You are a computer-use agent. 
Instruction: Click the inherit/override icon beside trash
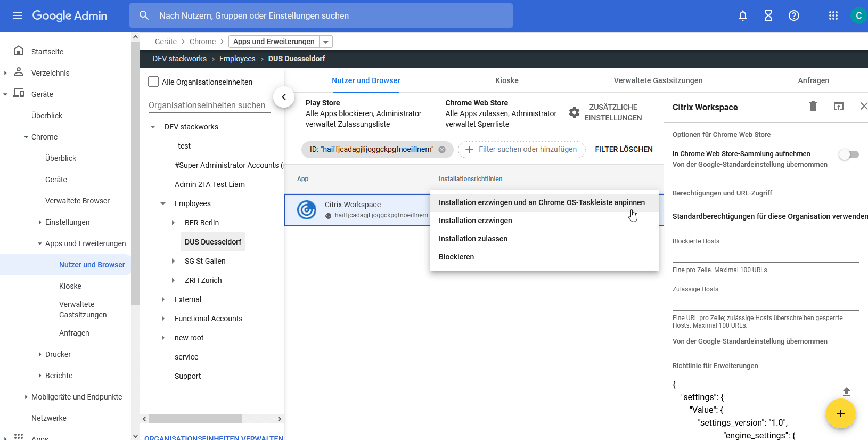pyautogui.click(x=839, y=107)
